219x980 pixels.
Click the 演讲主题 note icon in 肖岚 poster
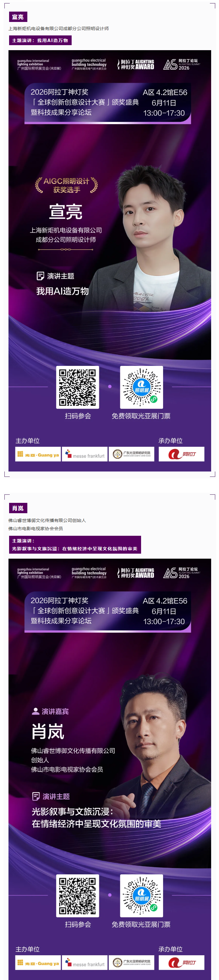[36, 796]
